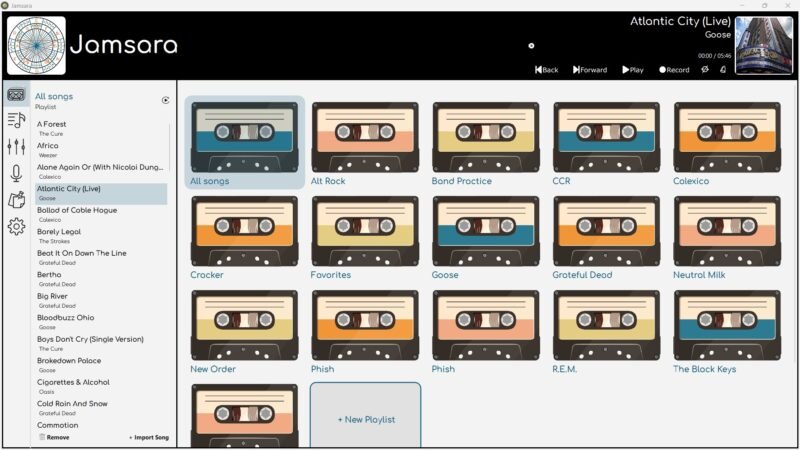Skip ahead with the Forward button
The image size is (800, 450).
[x=590, y=70]
